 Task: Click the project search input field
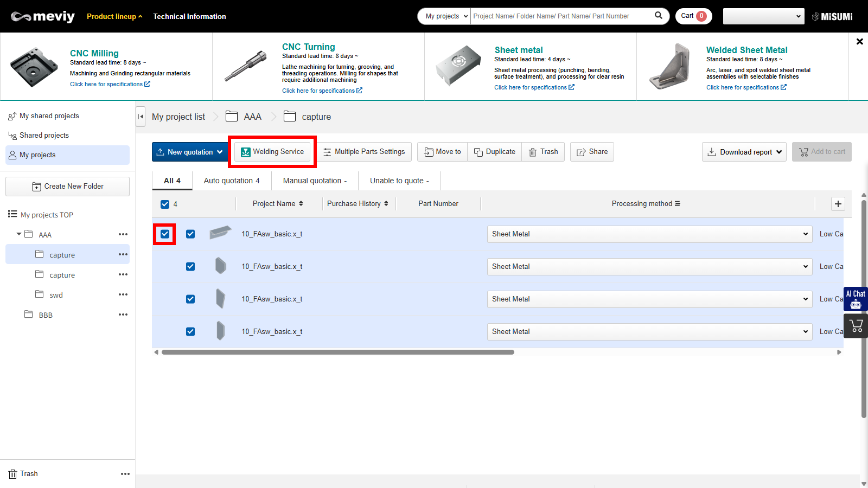point(561,16)
